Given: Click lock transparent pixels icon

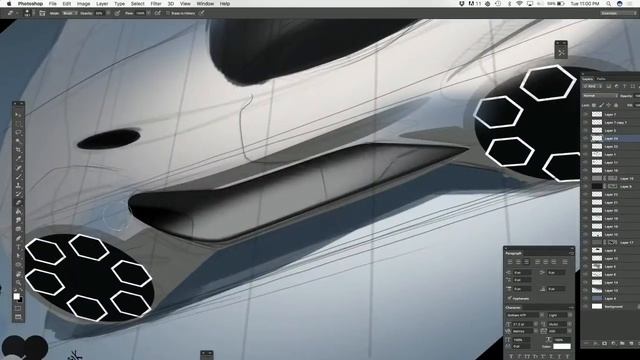Looking at the screenshot, I should point(594,105).
